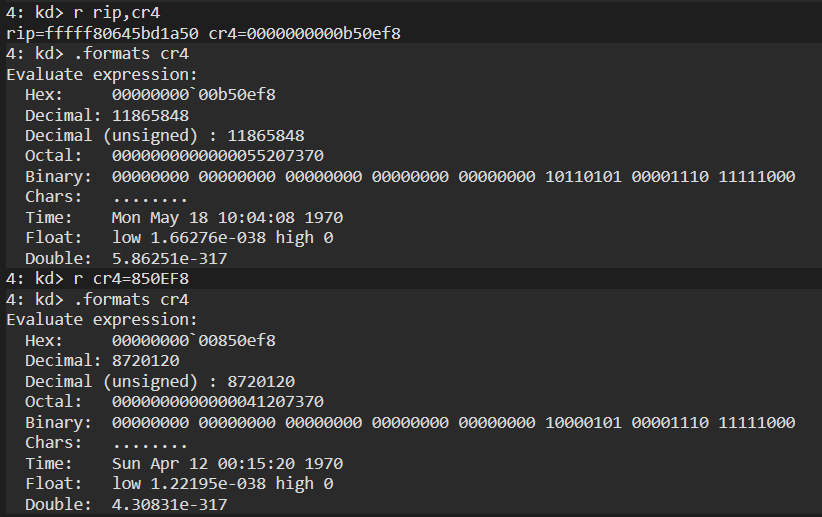Click the first 'Evaluate expression:' line
822x517 pixels.
[102, 74]
